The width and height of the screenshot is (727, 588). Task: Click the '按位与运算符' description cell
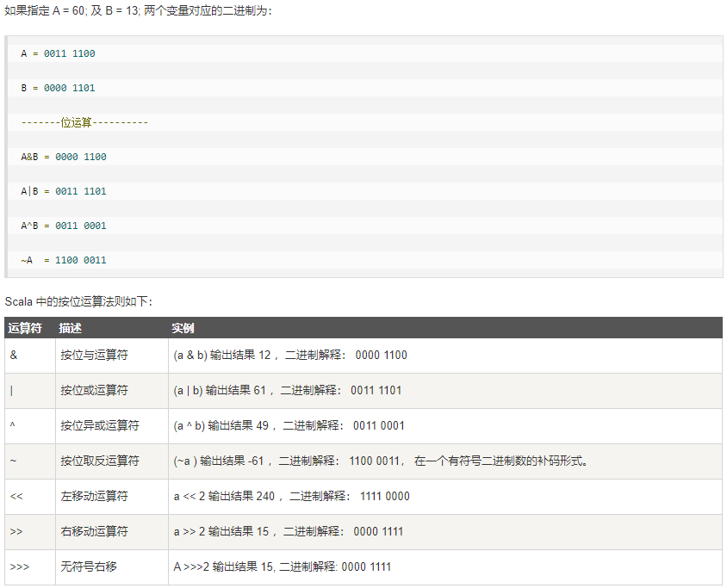94,355
